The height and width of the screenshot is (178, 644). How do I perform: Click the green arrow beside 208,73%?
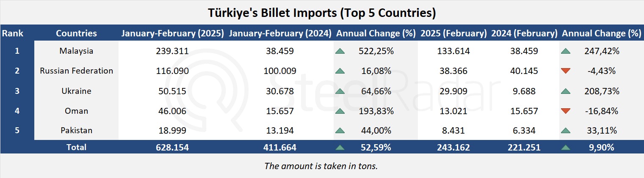coord(565,91)
